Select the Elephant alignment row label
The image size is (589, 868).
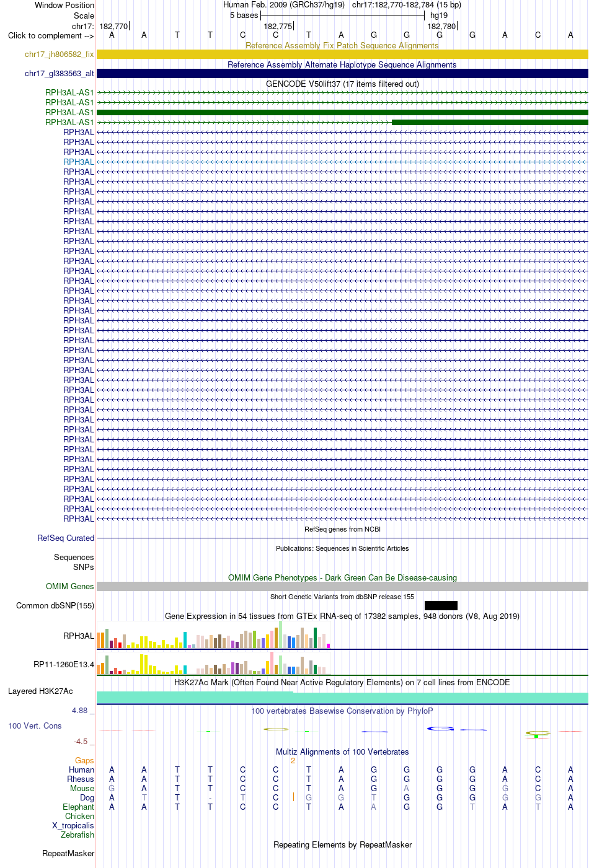coord(78,807)
